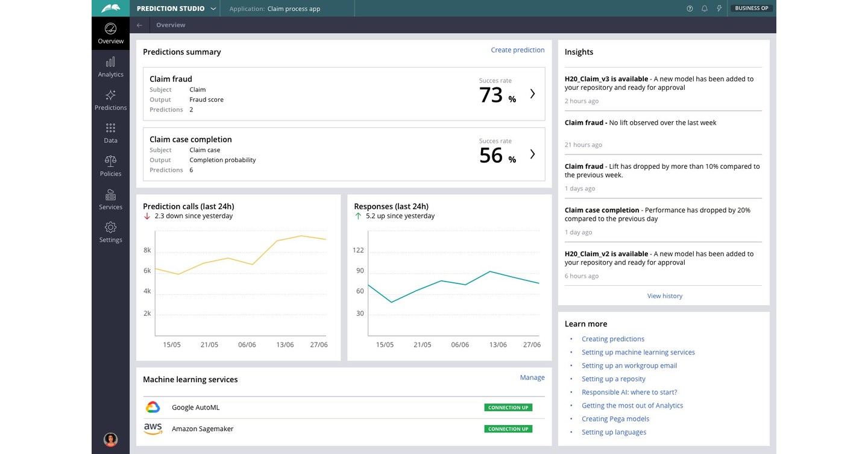Select the Amazon Sagemaker aws logo
Viewport: 868px width, 454px height.
click(x=153, y=428)
